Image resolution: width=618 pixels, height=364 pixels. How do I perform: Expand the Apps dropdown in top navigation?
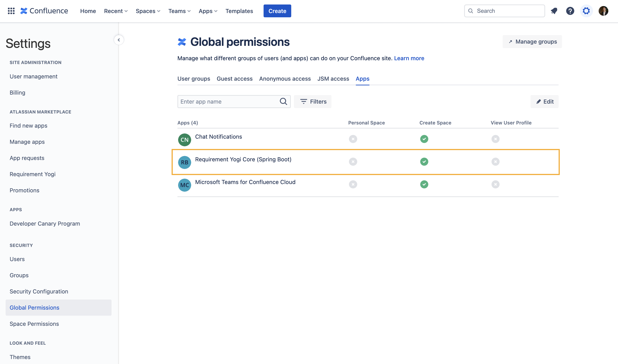[x=208, y=11]
